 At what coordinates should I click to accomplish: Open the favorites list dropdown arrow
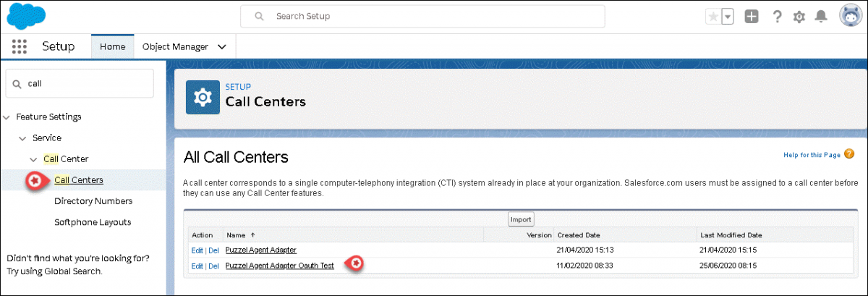tap(728, 17)
